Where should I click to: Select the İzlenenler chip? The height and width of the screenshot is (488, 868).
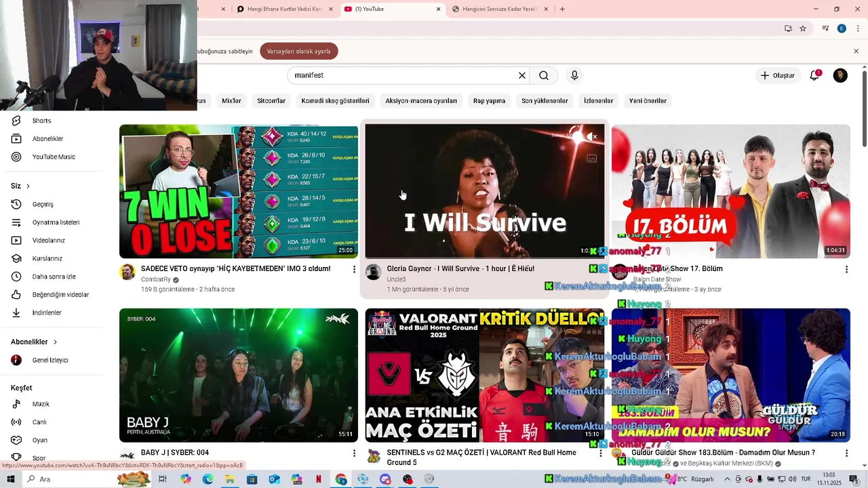pyautogui.click(x=599, y=101)
